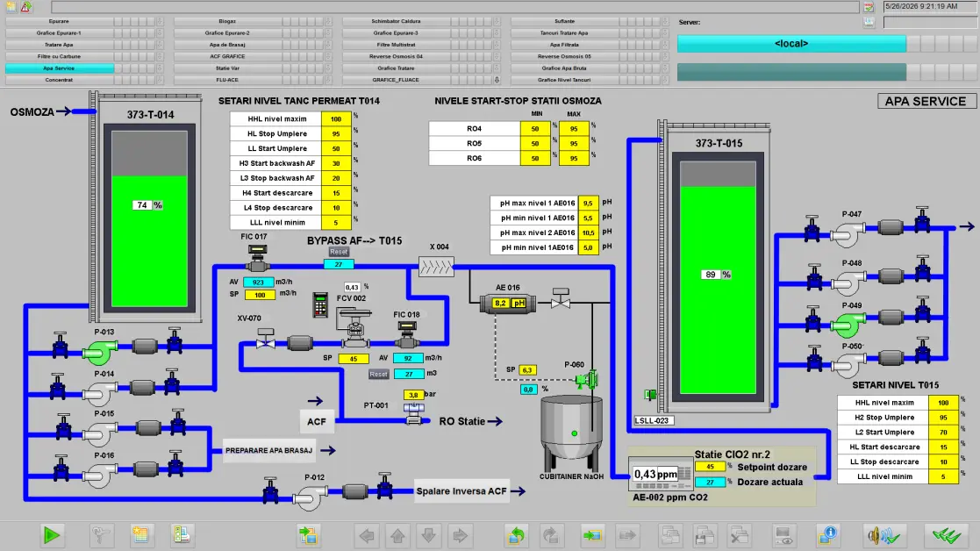
Task: Select running pump P-049 symbol
Action: [x=848, y=324]
